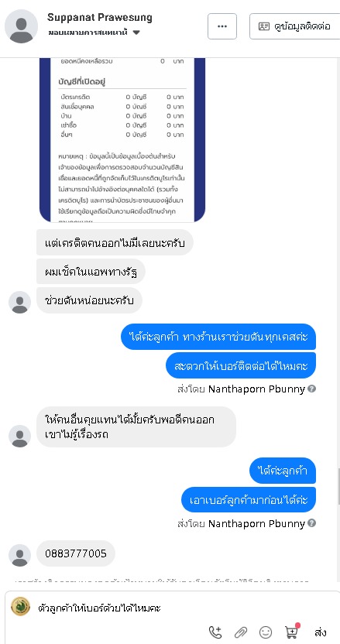Click the ส่ง send button
340x644 pixels.
coord(321,632)
